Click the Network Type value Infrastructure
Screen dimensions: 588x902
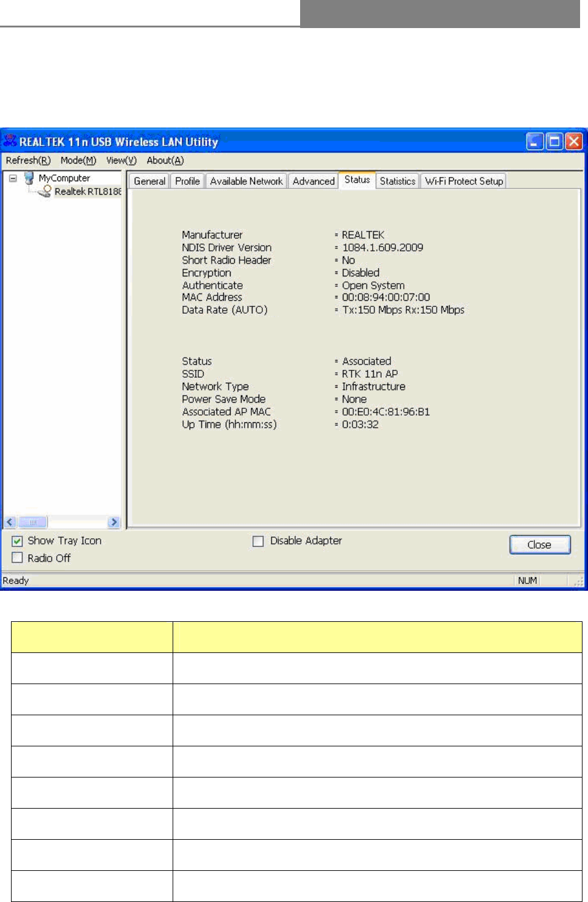coord(373,387)
